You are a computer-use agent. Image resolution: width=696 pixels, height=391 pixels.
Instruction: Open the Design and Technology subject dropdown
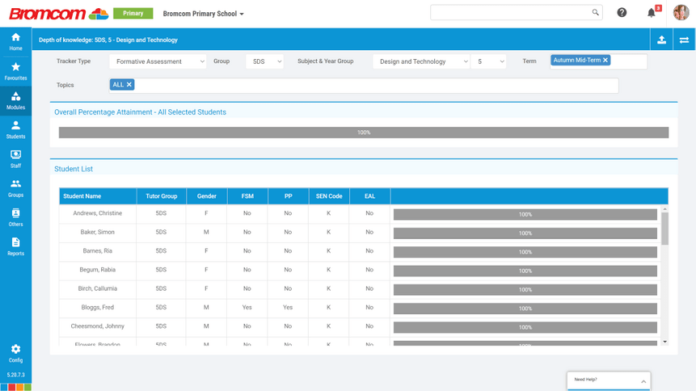click(421, 62)
